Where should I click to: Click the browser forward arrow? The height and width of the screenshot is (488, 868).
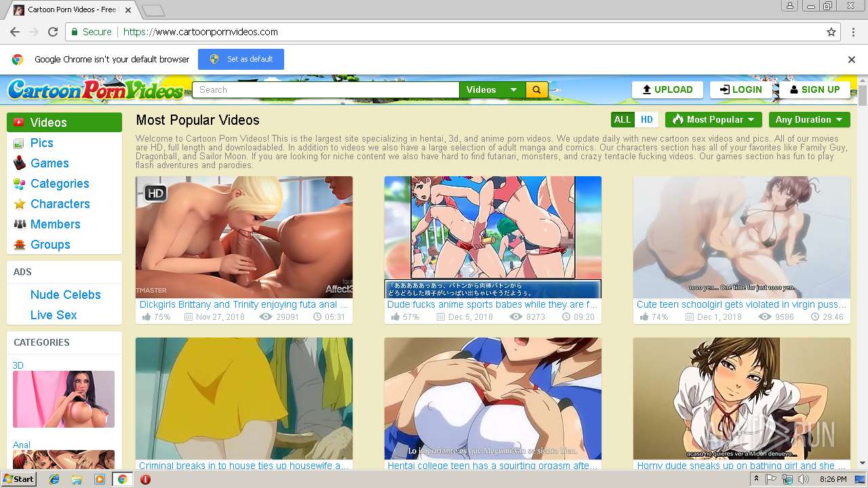(34, 32)
